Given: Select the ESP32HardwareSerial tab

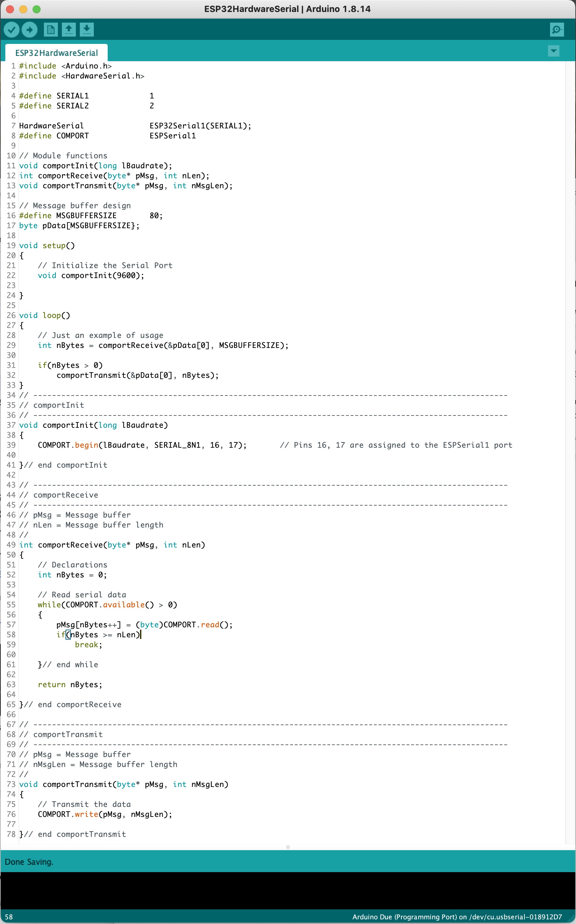Looking at the screenshot, I should 57,53.
